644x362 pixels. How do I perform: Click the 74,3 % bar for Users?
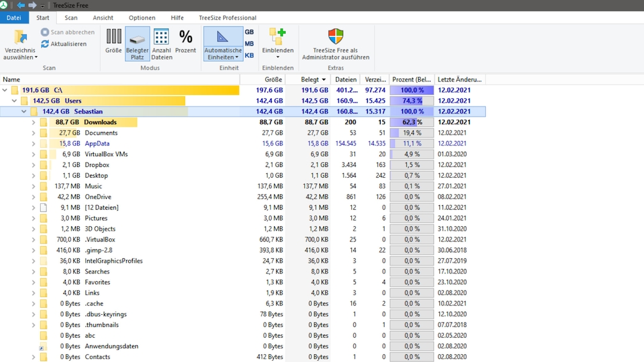click(411, 101)
